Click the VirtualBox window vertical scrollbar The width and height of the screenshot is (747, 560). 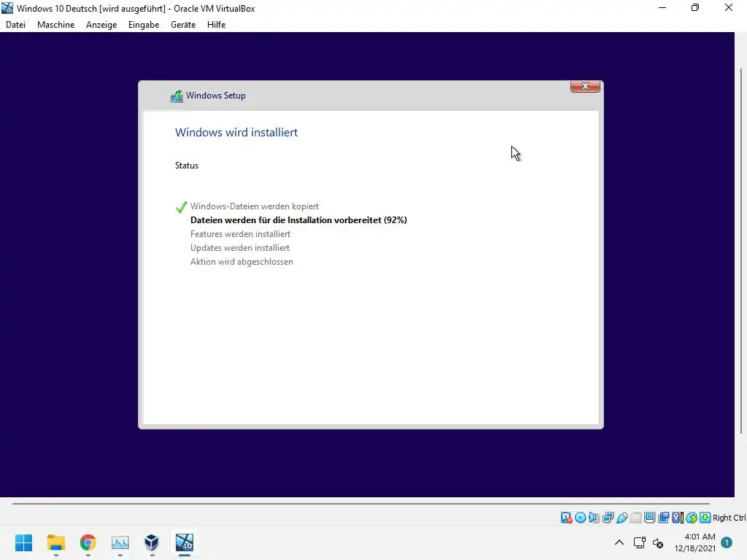pos(741,252)
